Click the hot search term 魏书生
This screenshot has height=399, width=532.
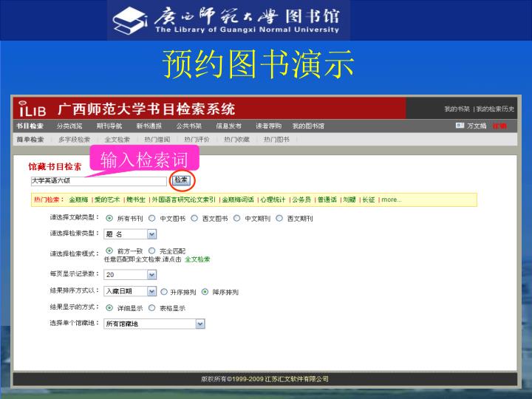136,199
